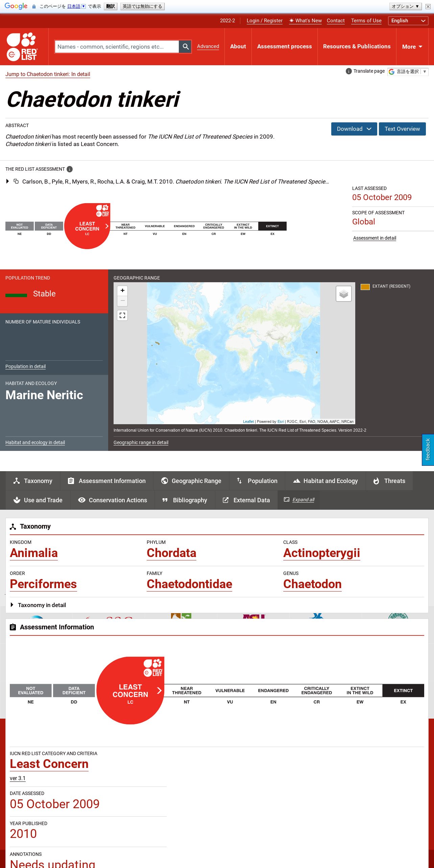Open the About menu item
This screenshot has height=868, width=434.
[238, 47]
